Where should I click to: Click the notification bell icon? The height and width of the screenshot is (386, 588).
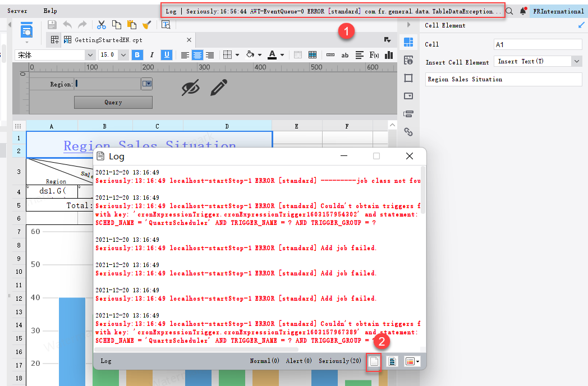[x=523, y=11]
